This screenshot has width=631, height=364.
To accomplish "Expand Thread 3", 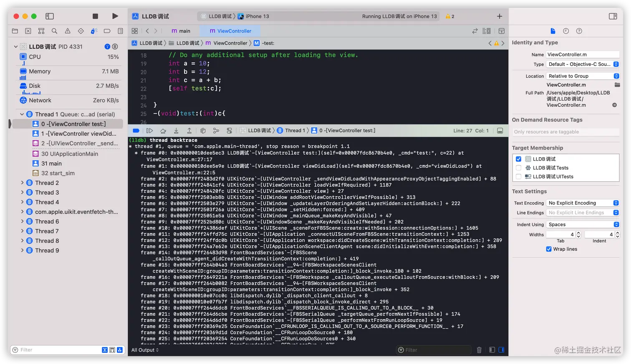I will [22, 192].
